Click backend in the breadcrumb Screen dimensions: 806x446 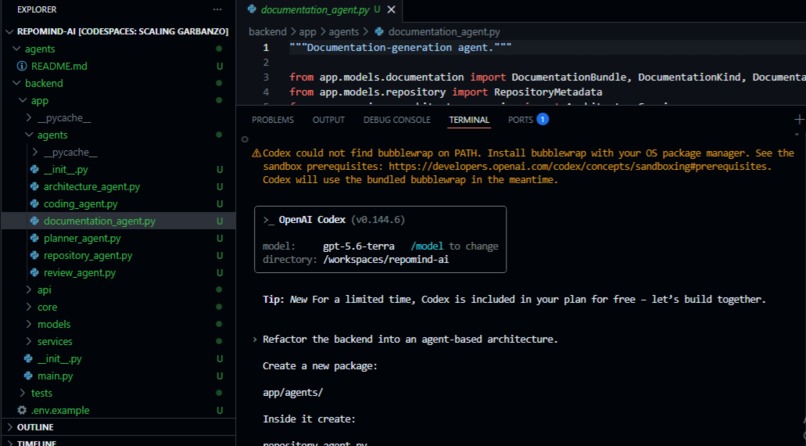267,32
